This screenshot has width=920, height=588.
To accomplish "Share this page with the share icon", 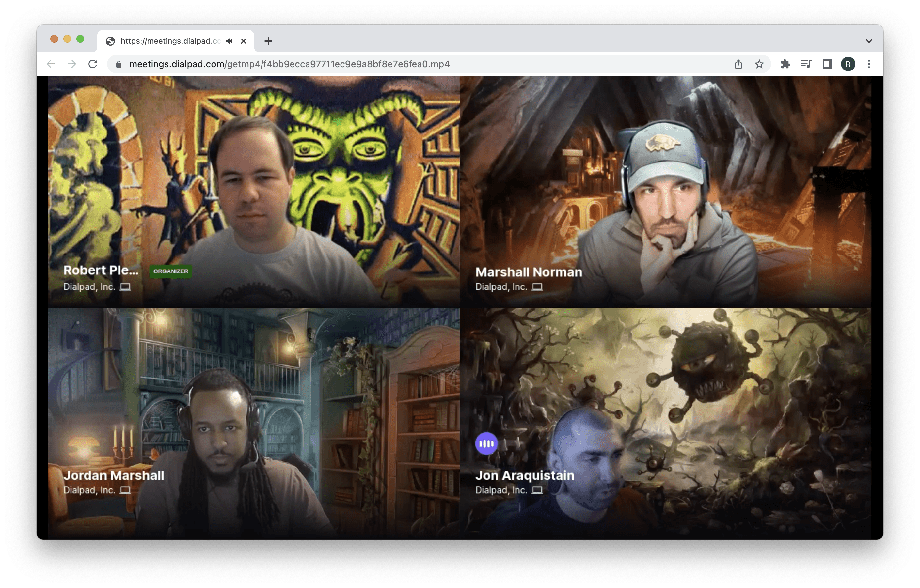I will pyautogui.click(x=738, y=64).
